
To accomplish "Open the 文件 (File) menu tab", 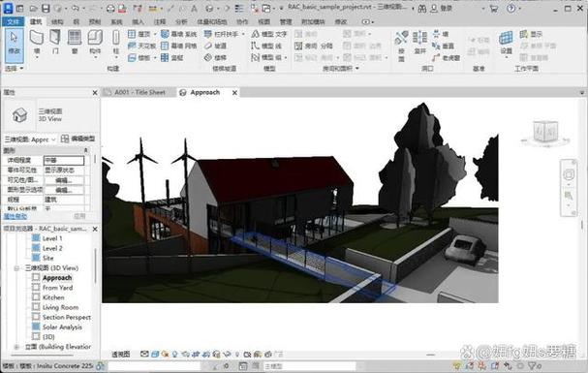I will coord(14,21).
